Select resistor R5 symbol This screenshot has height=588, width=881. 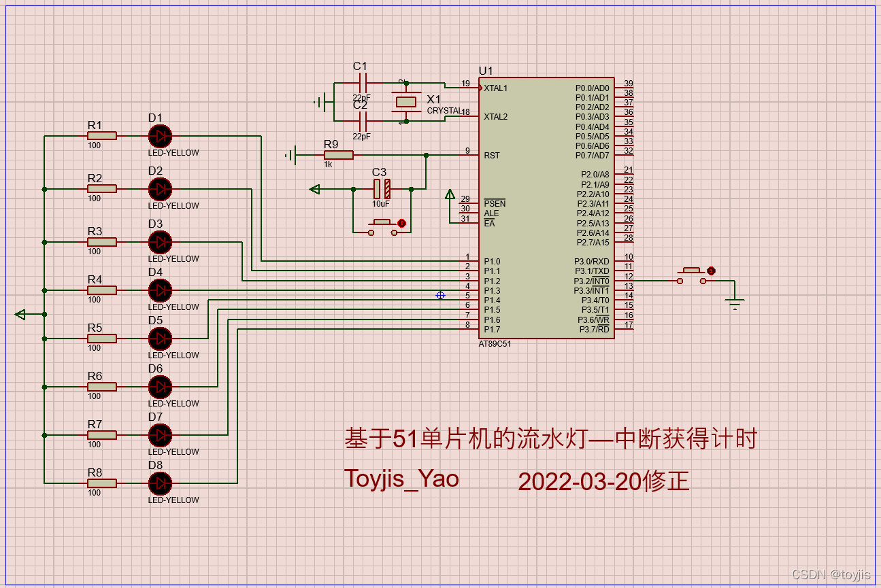[x=102, y=339]
